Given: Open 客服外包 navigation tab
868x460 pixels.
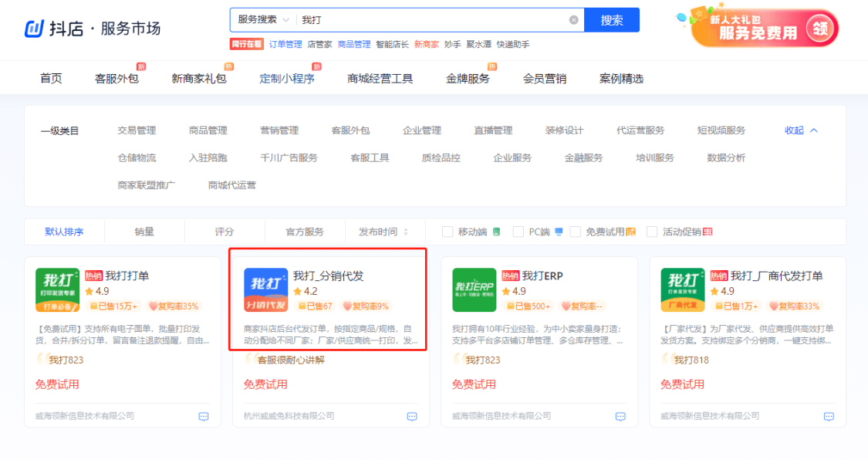Looking at the screenshot, I should (117, 79).
